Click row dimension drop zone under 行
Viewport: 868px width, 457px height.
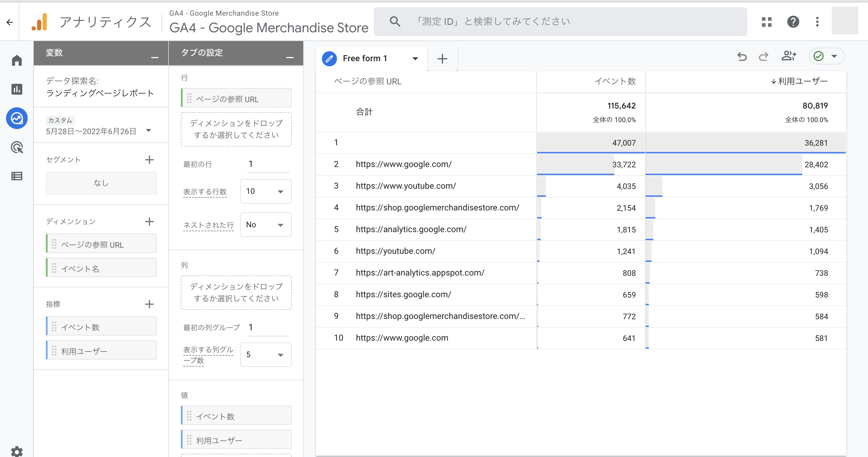coord(236,129)
